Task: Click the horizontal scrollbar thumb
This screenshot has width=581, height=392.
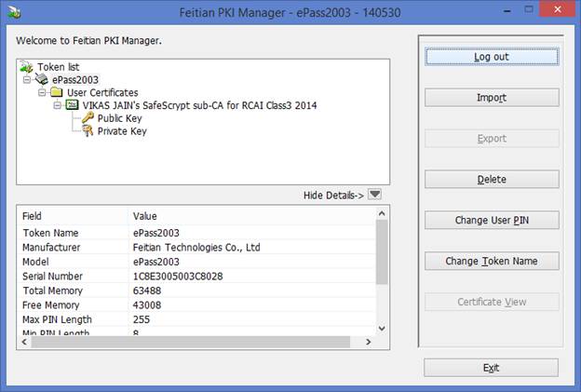Action: coord(191,342)
